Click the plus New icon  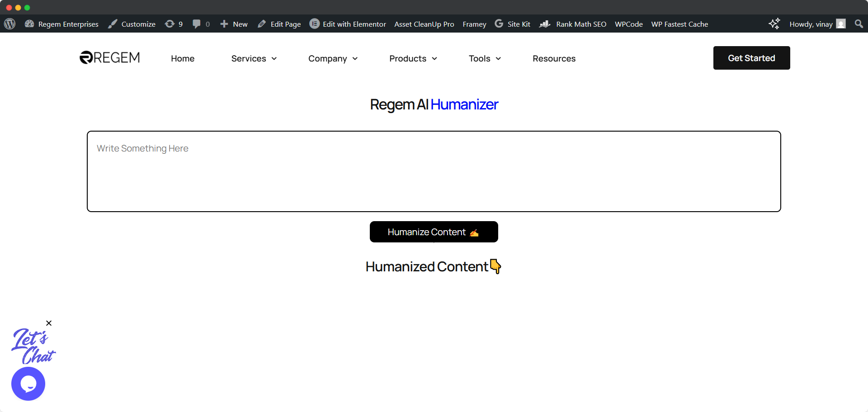pyautogui.click(x=224, y=24)
